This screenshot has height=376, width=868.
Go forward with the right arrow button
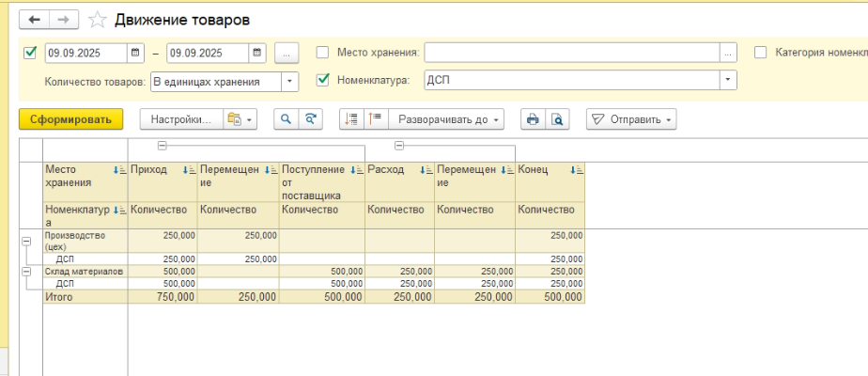64,20
